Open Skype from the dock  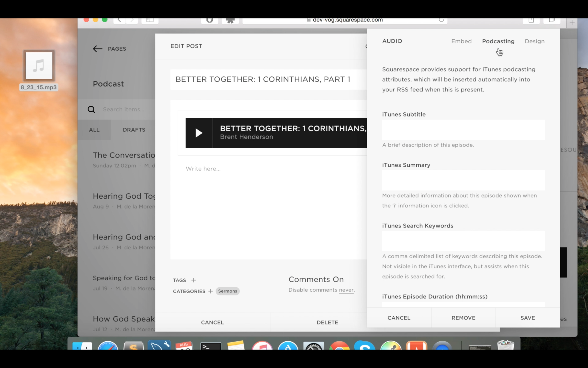click(x=365, y=346)
